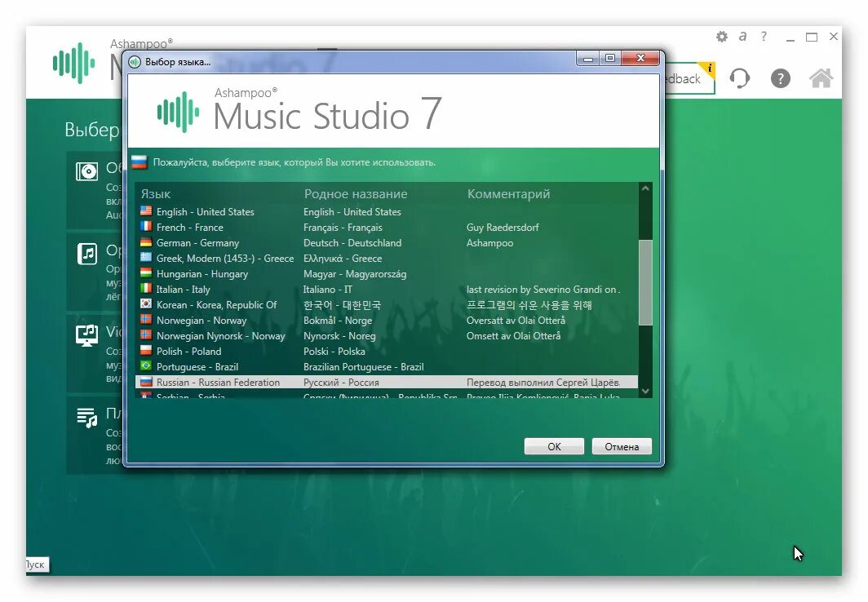This screenshot has height=602, width=868.
Task: Select 'English - United States' language row
Action: click(x=206, y=211)
